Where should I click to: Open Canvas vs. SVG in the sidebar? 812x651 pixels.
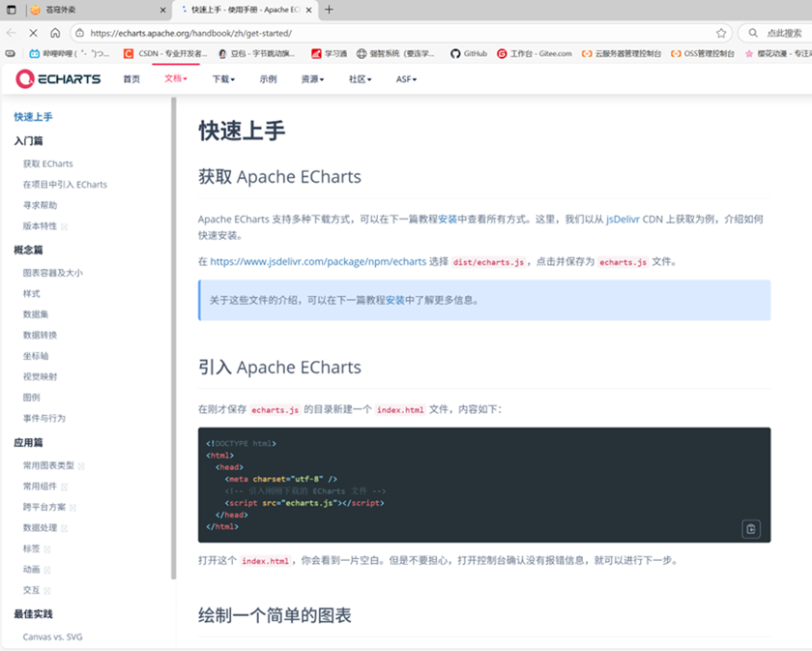tap(52, 636)
